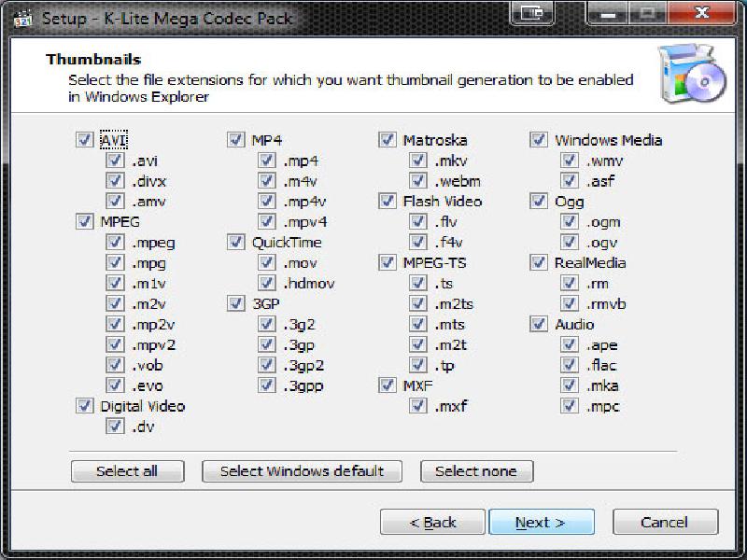Toggle the .wmv extension checkbox

pos(570,160)
